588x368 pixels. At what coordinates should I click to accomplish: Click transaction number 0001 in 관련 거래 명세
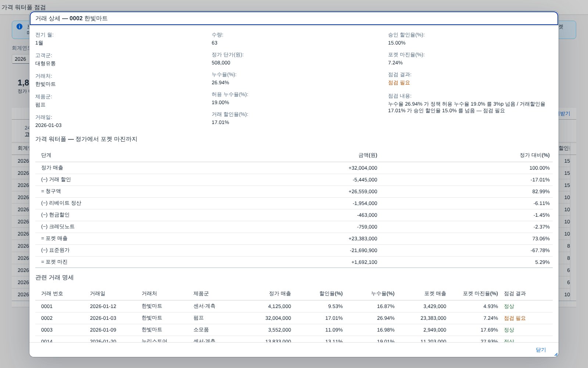(x=47, y=306)
